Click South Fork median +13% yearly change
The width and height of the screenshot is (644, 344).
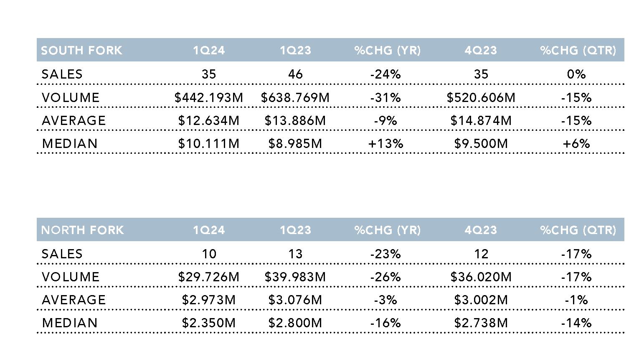point(385,144)
